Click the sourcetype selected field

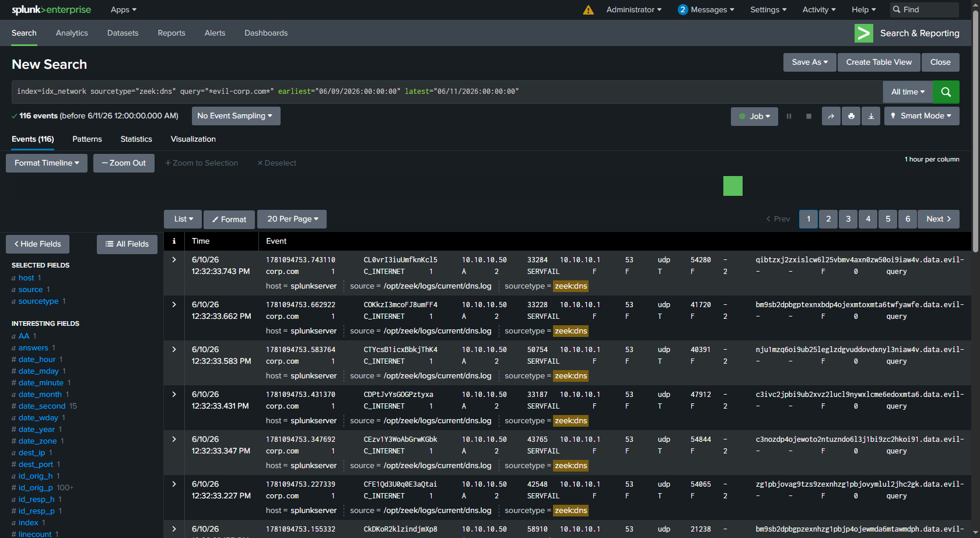[x=38, y=301]
